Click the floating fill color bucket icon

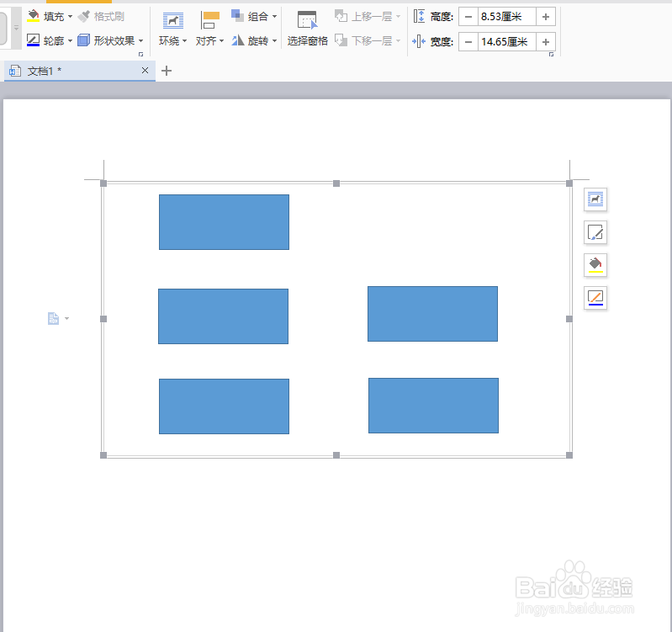pos(595,265)
